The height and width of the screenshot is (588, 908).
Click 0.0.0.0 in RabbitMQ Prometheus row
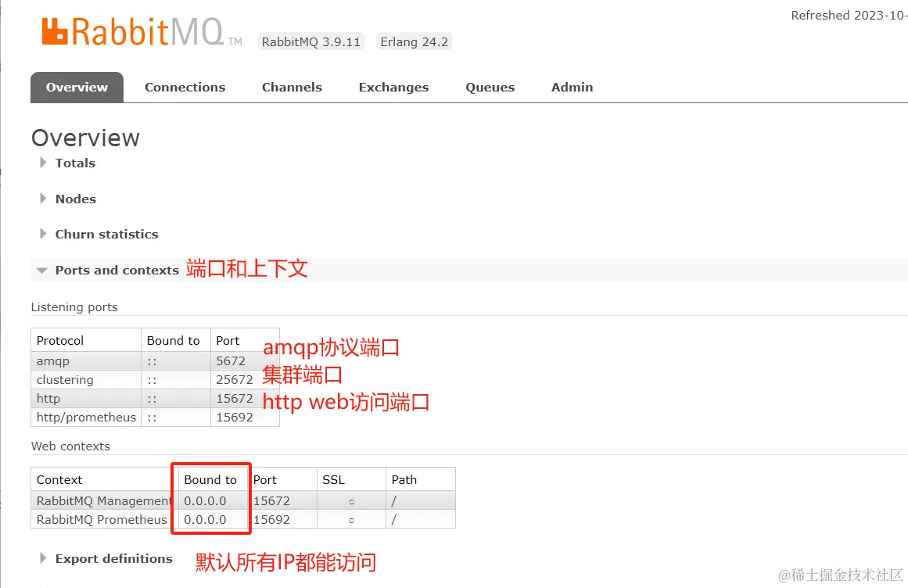[205, 520]
